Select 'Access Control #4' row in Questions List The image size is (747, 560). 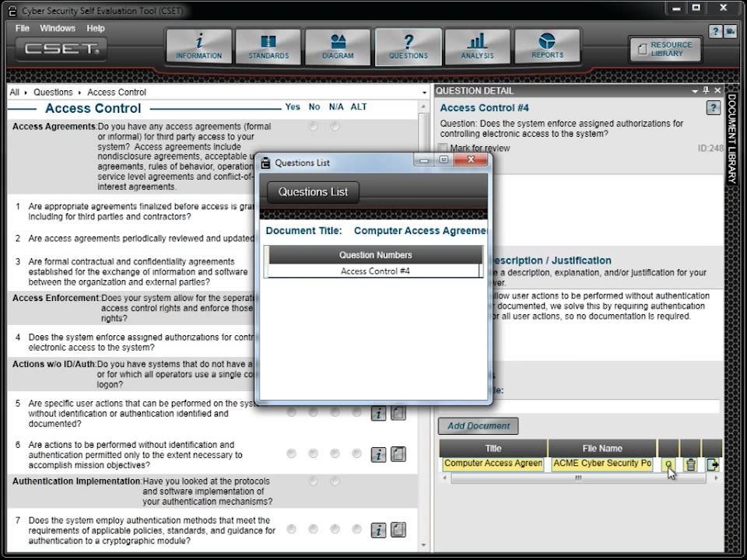tap(375, 271)
